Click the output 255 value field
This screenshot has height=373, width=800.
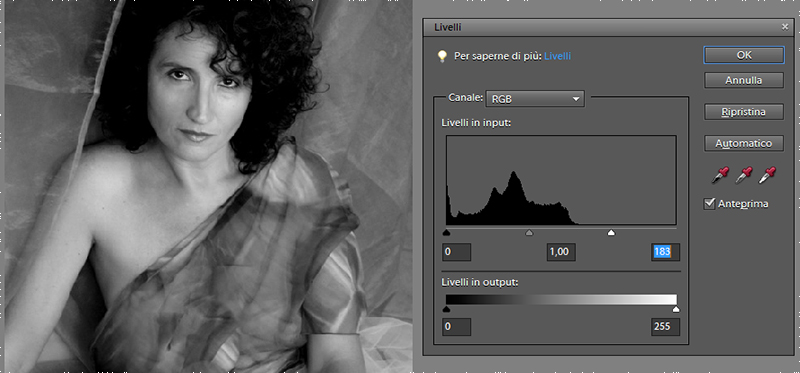666,327
